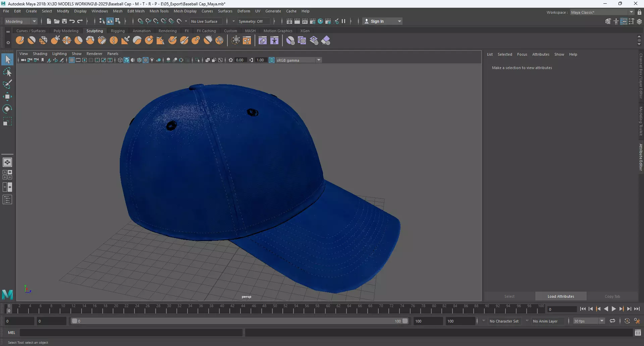Open the Mesh Tools menu

click(x=159, y=11)
